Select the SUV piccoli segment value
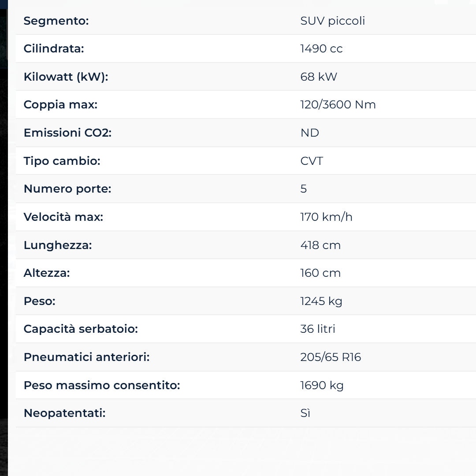Viewport: 476px width, 476px height. [x=332, y=21]
